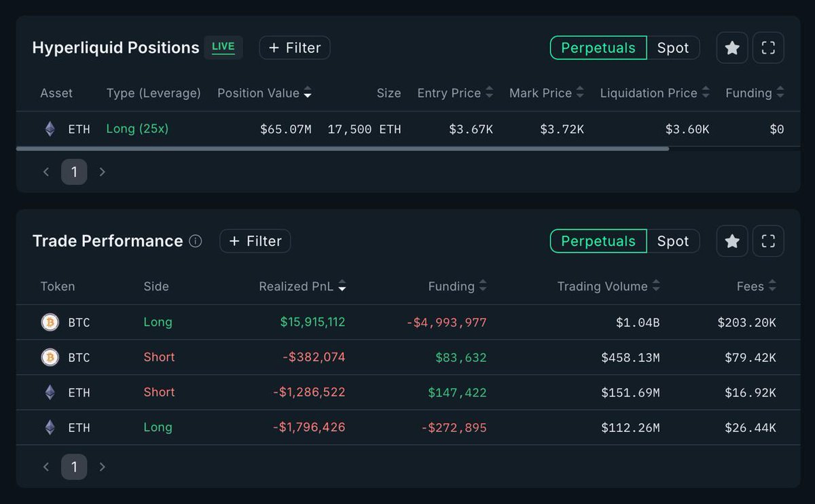The width and height of the screenshot is (815, 504).
Task: Open Filter in Hyperliquid Positions panel
Action: coord(295,48)
